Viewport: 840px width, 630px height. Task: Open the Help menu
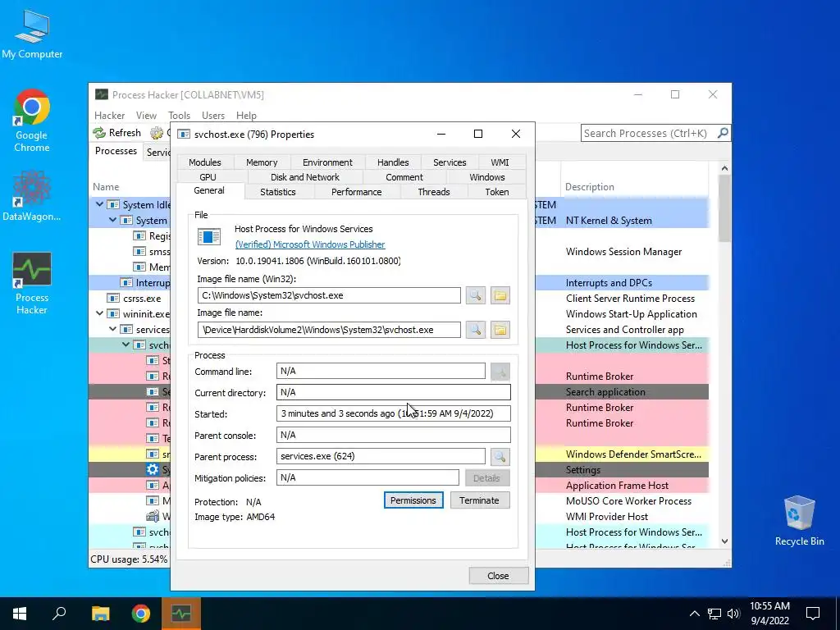[x=246, y=115]
